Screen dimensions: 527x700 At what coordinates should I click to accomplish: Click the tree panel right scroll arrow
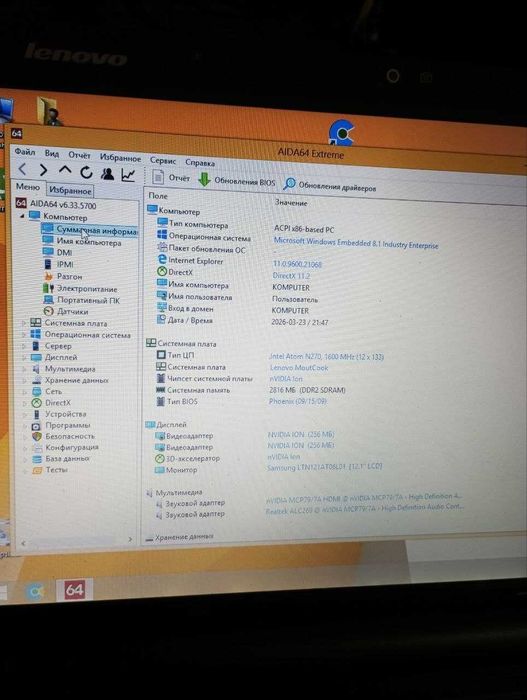pyautogui.click(x=130, y=539)
